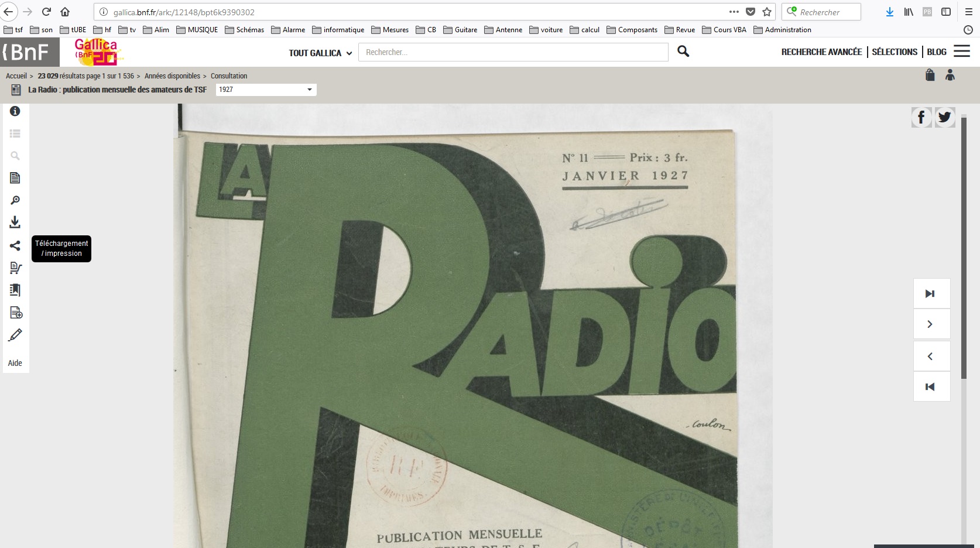Go to browser home page
Screen dimensions: 980x548
tap(65, 12)
